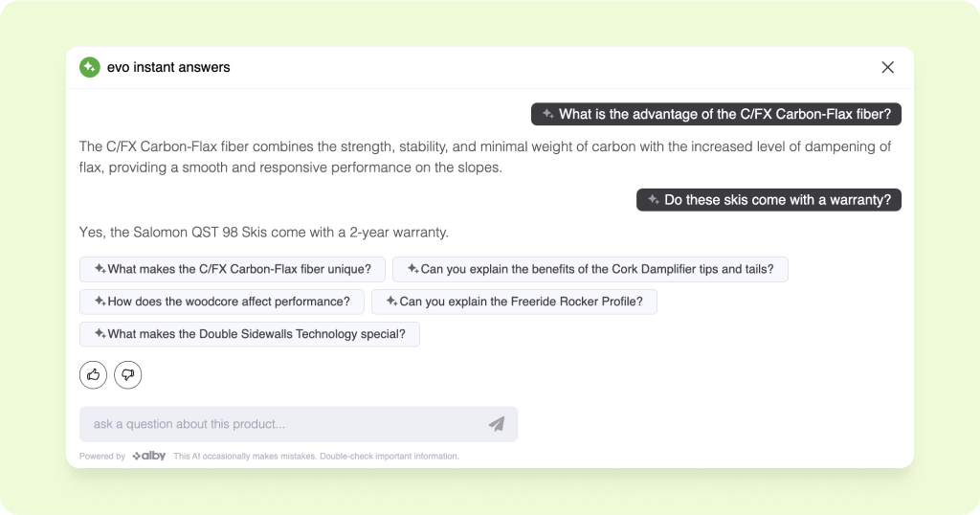Click the thumbs down feedback icon
This screenshot has height=515, width=980.
coord(127,375)
